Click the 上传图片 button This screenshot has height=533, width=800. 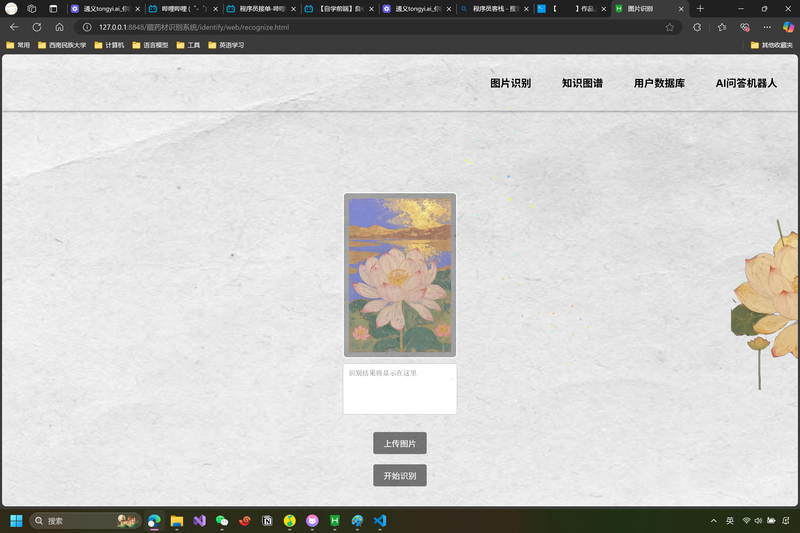click(x=400, y=443)
